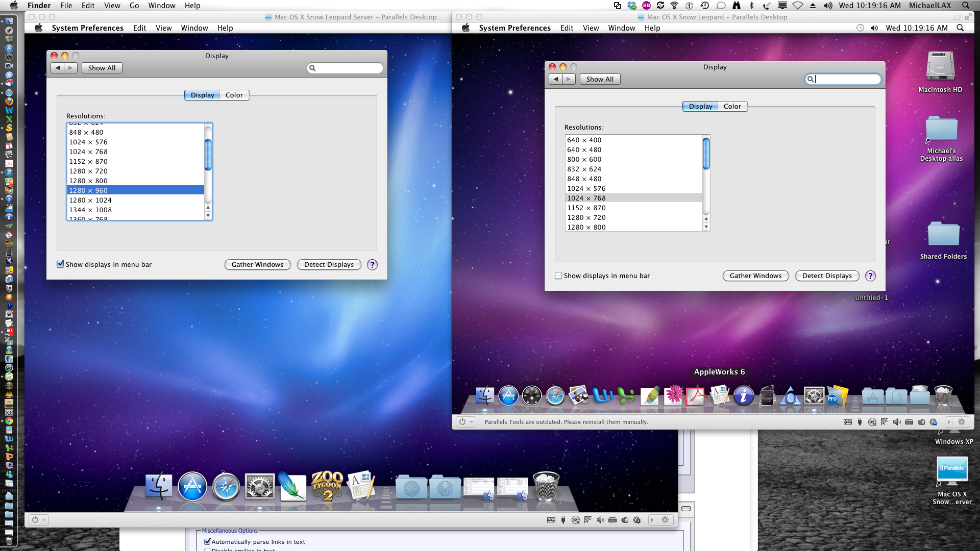The width and height of the screenshot is (980, 551).
Task: Open host Finder File menu
Action: point(66,6)
